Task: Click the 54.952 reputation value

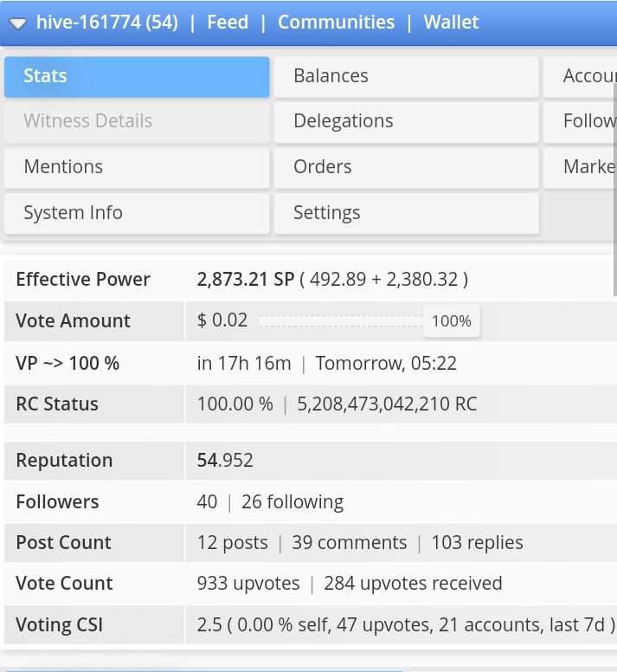Action: pyautogui.click(x=225, y=461)
